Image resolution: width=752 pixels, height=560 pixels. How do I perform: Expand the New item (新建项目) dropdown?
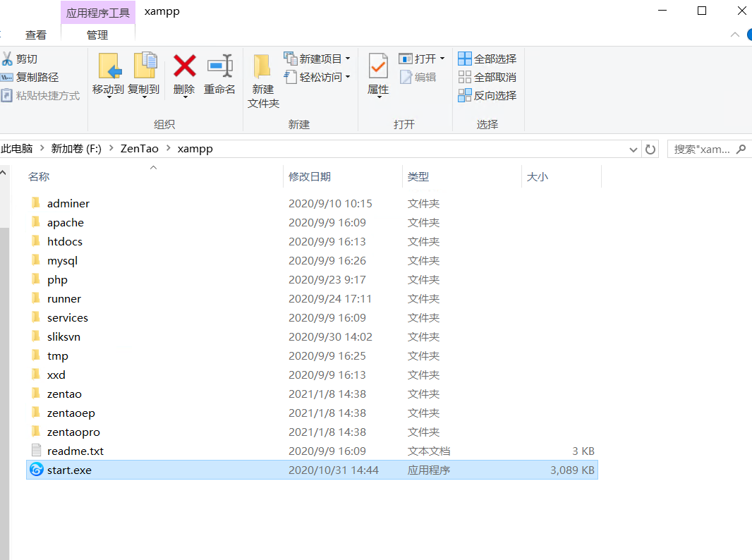(x=348, y=59)
